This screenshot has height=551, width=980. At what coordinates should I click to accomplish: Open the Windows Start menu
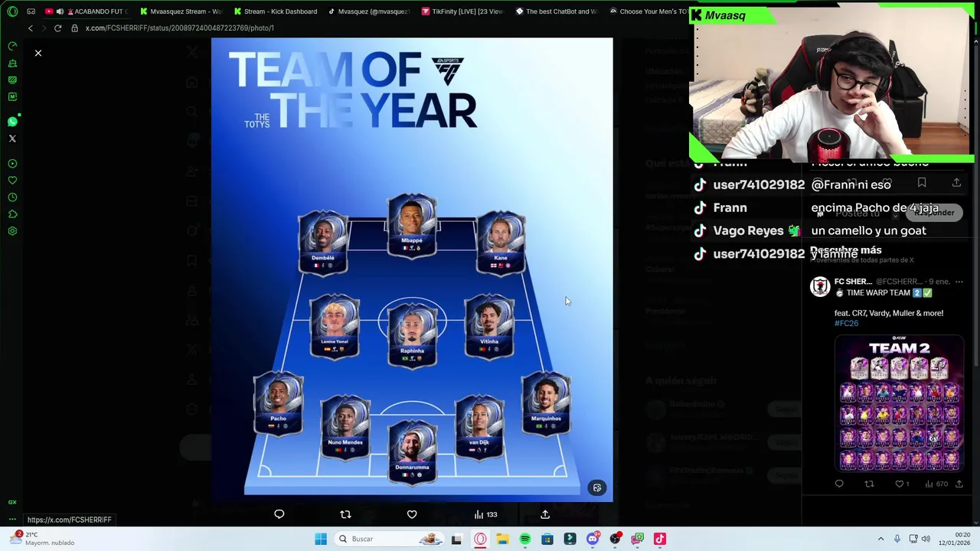pos(321,539)
